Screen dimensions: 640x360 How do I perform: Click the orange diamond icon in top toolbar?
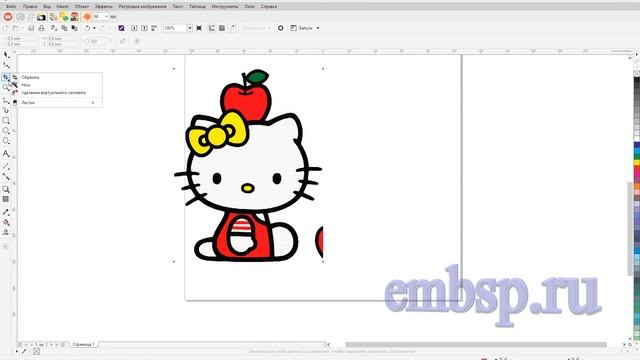[87, 17]
